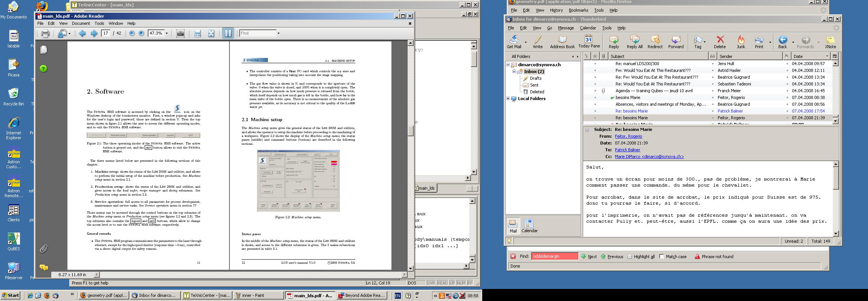Open the collaboration icon's dropdown arrow

tap(69, 33)
